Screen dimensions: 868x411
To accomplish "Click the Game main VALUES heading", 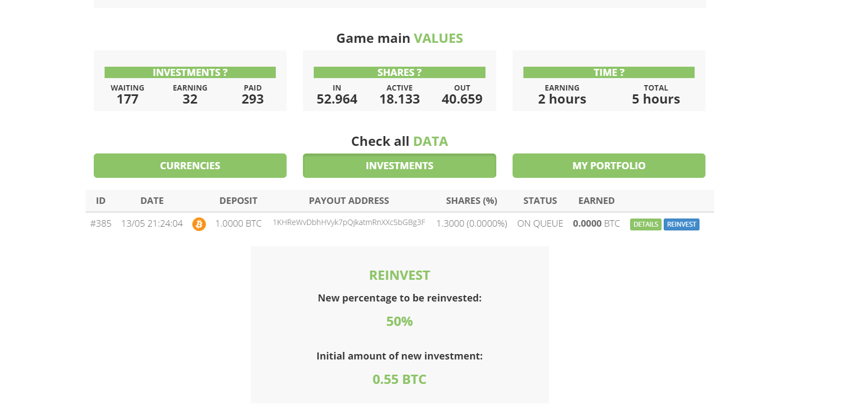I will click(x=399, y=38).
